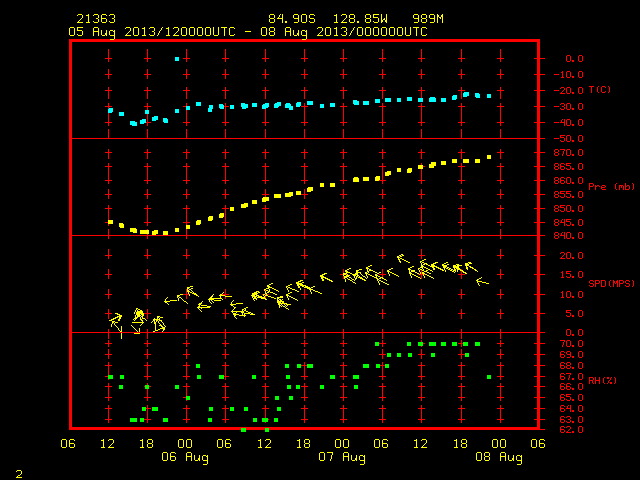Click the final wind arrow near 08 Aug
Screen dimensions: 640x480
(x=482, y=281)
